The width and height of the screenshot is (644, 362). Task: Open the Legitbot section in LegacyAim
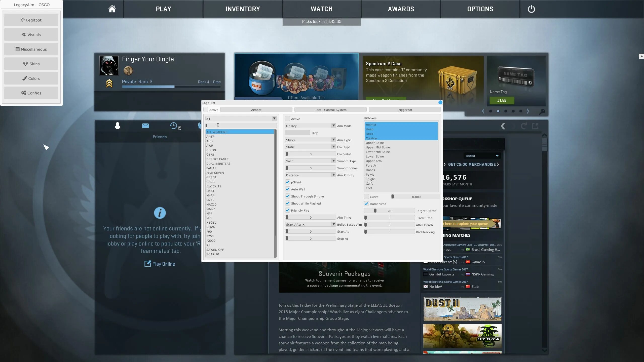(31, 20)
